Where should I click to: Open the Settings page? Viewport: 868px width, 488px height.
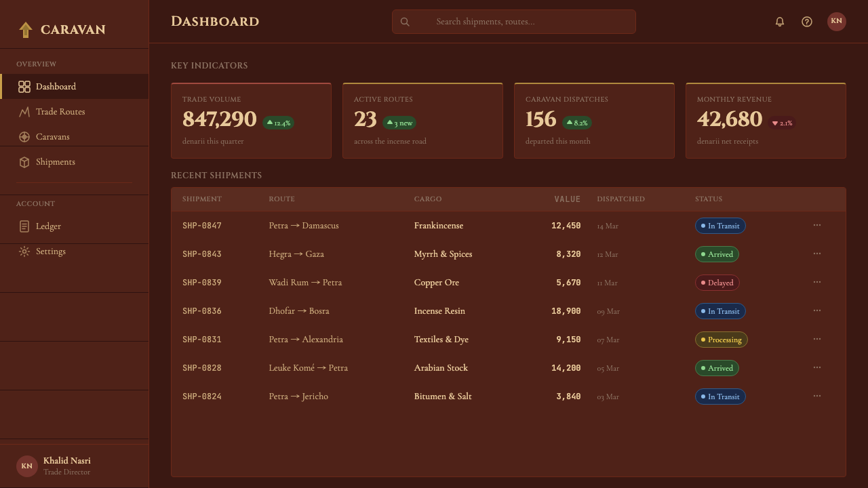(x=75, y=251)
